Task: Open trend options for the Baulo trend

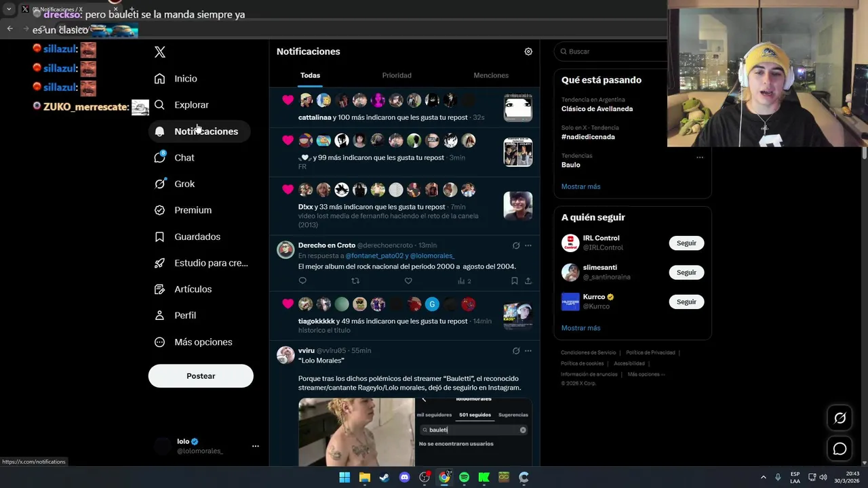Action: [x=700, y=158]
